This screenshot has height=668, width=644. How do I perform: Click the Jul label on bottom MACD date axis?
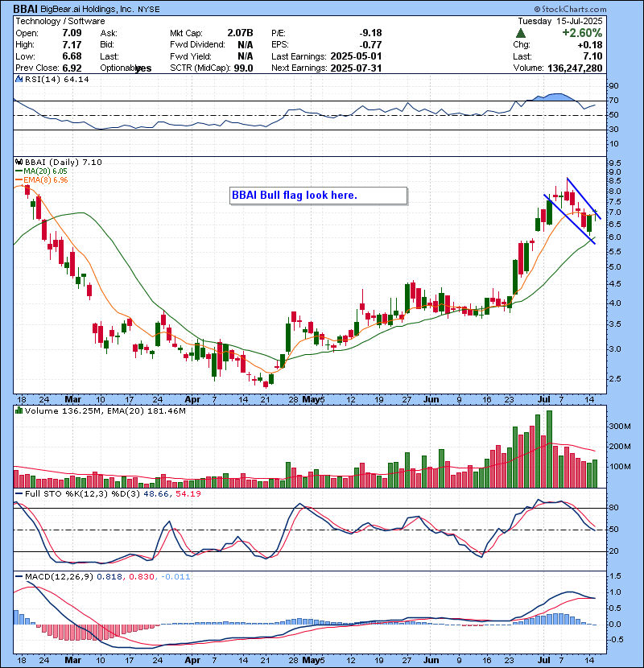(544, 660)
